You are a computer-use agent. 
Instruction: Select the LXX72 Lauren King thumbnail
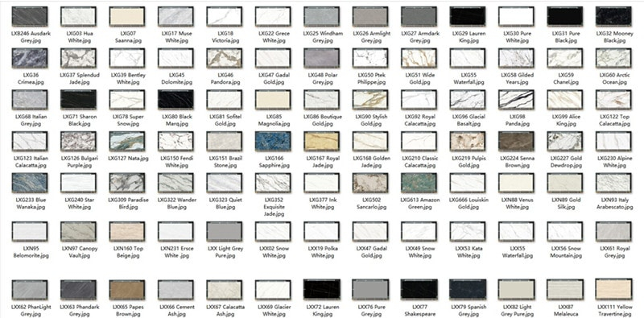coord(321,290)
